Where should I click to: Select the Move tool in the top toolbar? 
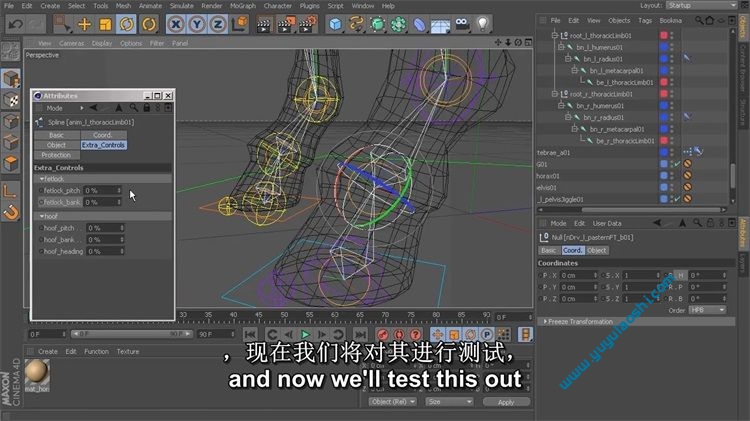tap(85, 23)
